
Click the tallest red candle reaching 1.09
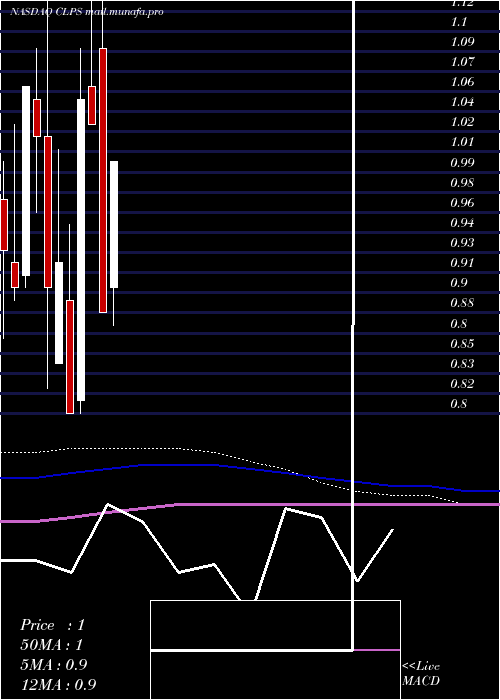point(103,180)
